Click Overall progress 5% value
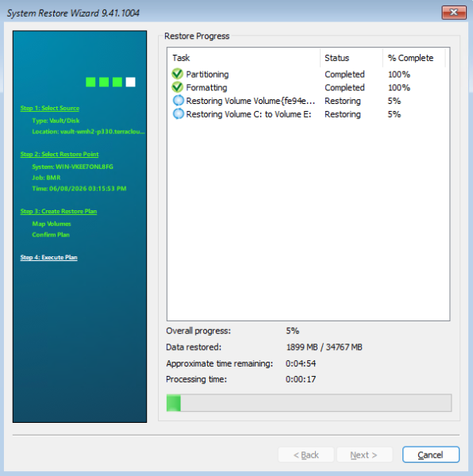This screenshot has width=473, height=476. coord(292,331)
